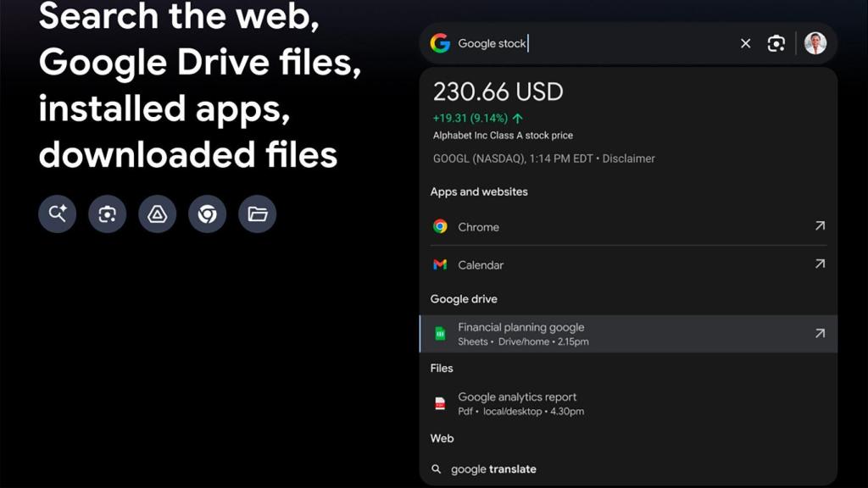Click the Google Drive triangle icon below heading
This screenshot has height=488, width=868.
tap(157, 213)
